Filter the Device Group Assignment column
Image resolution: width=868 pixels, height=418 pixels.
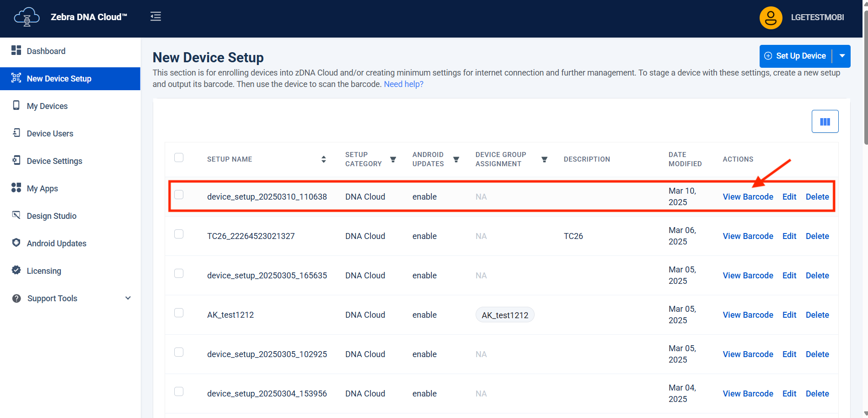coord(544,159)
